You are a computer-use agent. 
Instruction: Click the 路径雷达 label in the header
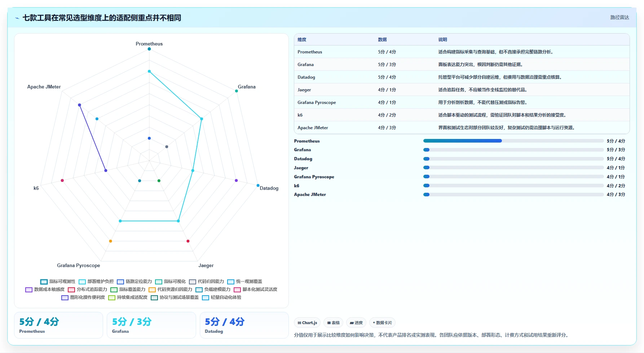(x=619, y=17)
